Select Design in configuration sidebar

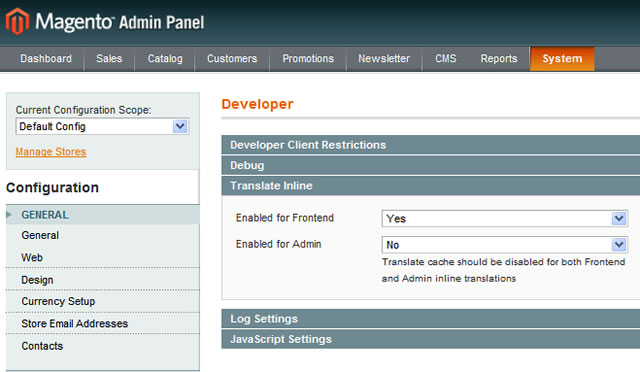(x=37, y=280)
